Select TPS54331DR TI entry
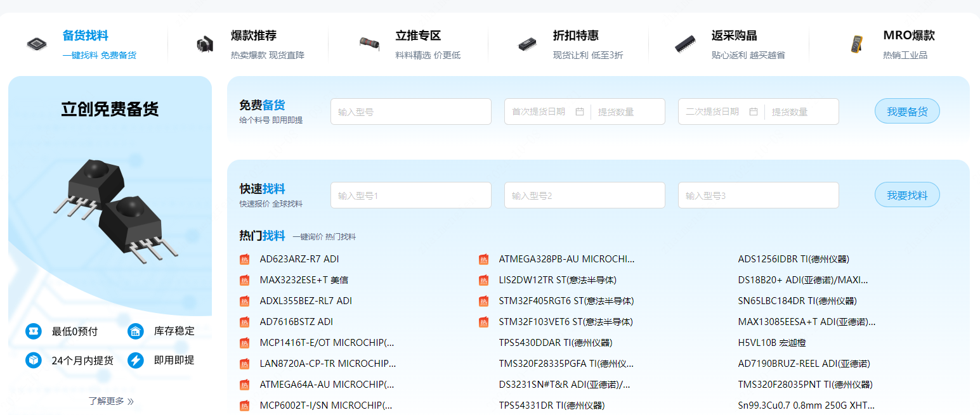 (552, 405)
